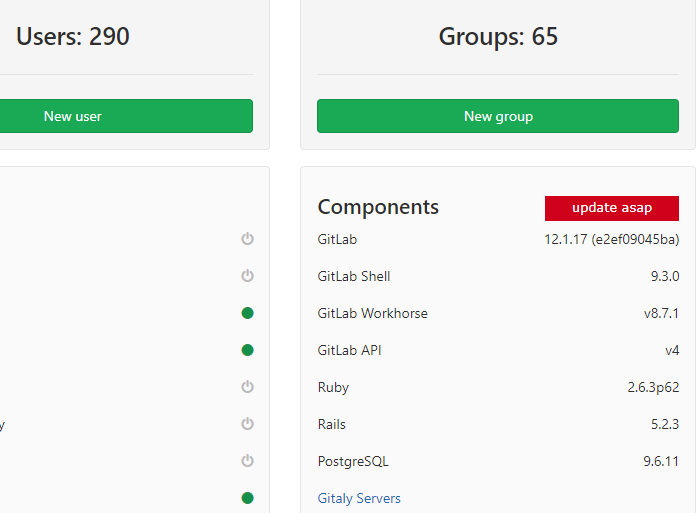696x513 pixels.
Task: Select GitLab Shell version 9.3.0
Action: [x=664, y=276]
